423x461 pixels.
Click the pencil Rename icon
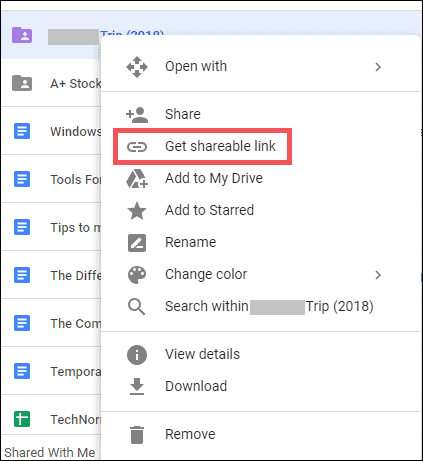[x=137, y=243]
